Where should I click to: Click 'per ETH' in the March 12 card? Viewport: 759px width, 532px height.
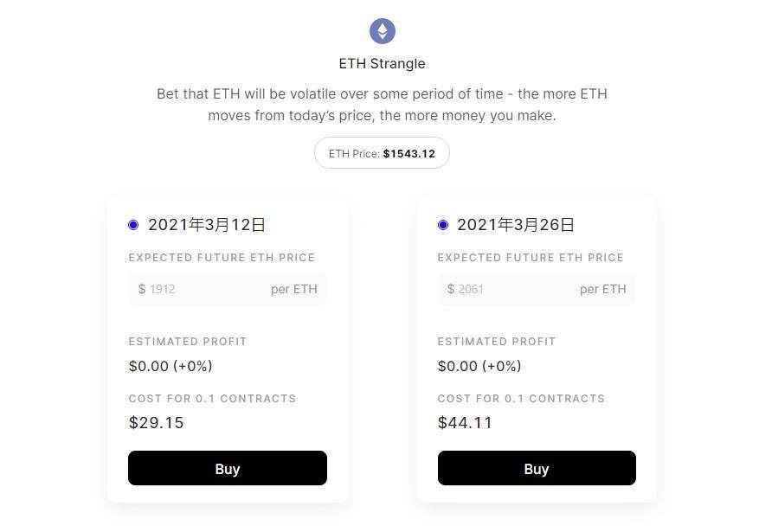coord(294,289)
